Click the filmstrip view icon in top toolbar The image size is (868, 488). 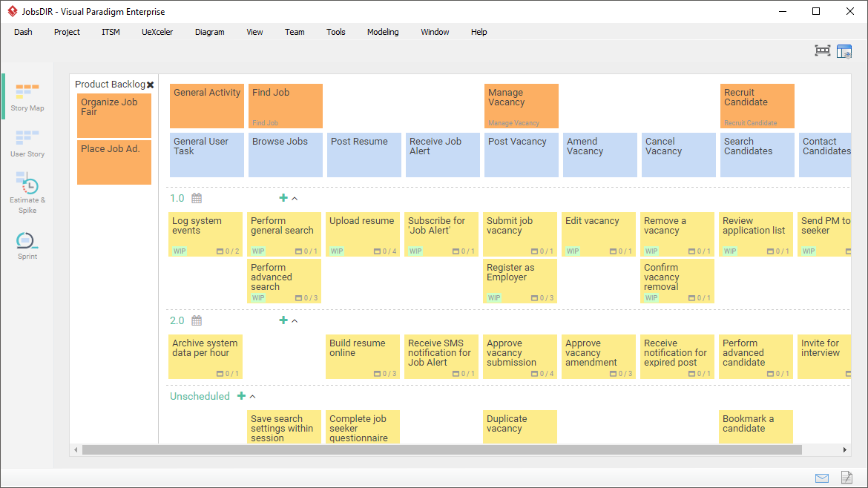[822, 50]
